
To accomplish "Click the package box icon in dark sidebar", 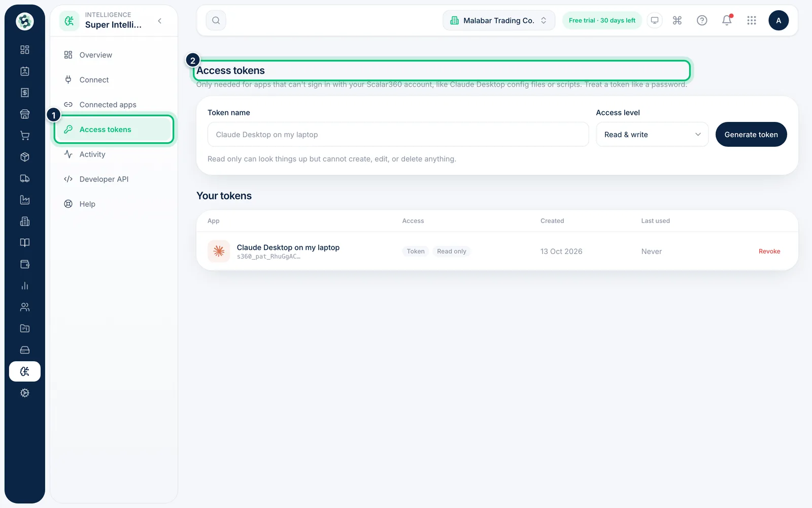I will 24,157.
